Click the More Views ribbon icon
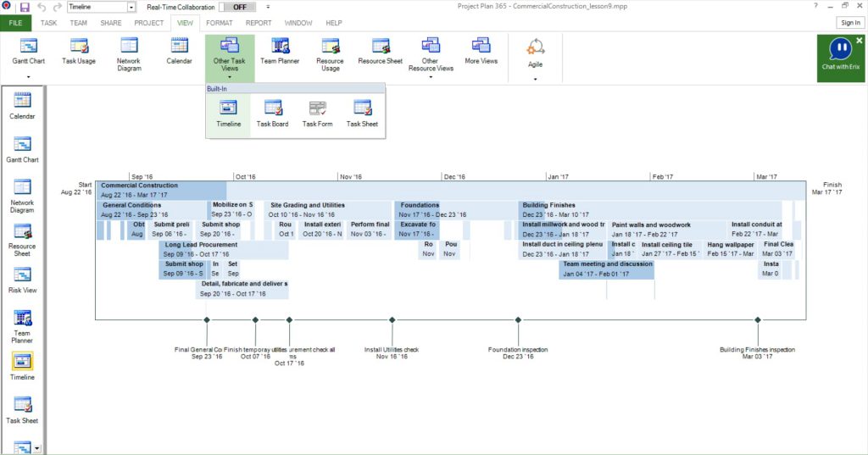 click(481, 51)
